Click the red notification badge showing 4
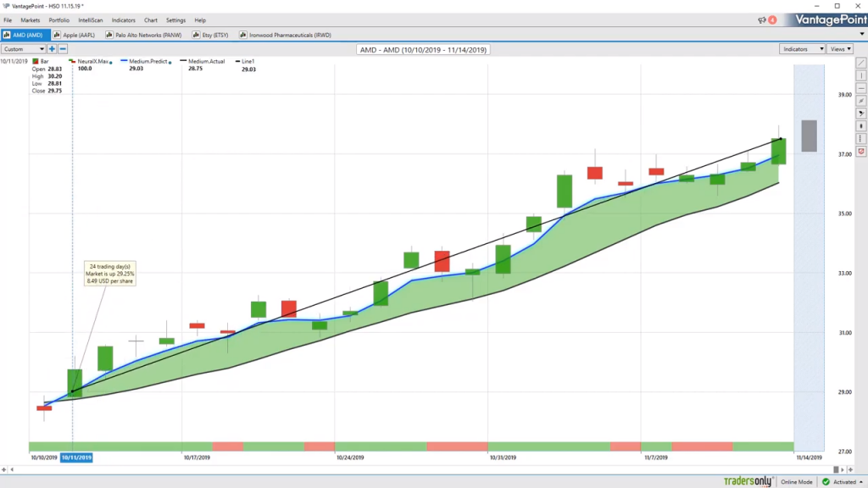Screen dimensions: 868x488 point(772,20)
